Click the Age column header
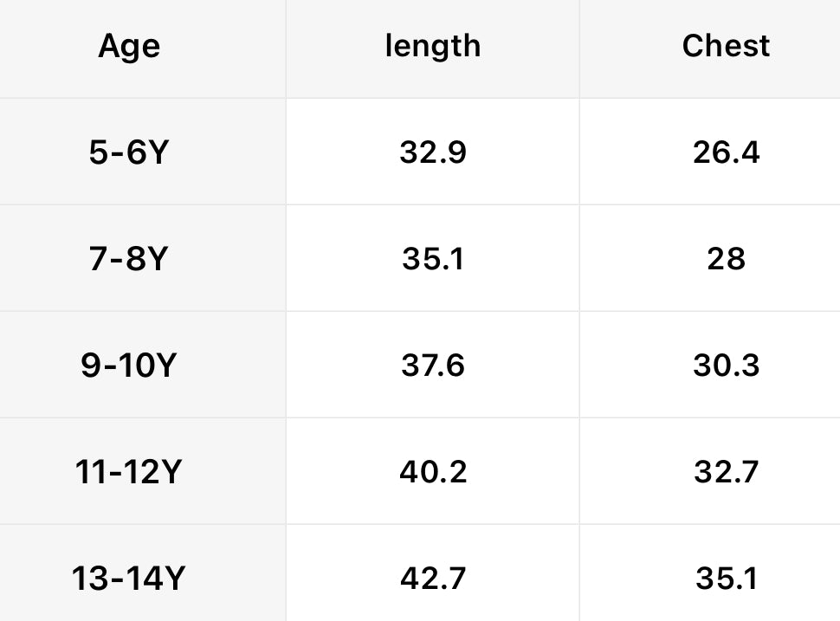Viewport: 840px width, 621px height. pos(129,45)
